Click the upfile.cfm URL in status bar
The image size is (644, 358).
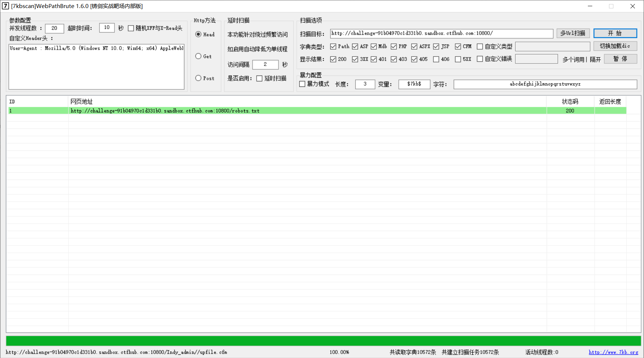tap(116, 352)
